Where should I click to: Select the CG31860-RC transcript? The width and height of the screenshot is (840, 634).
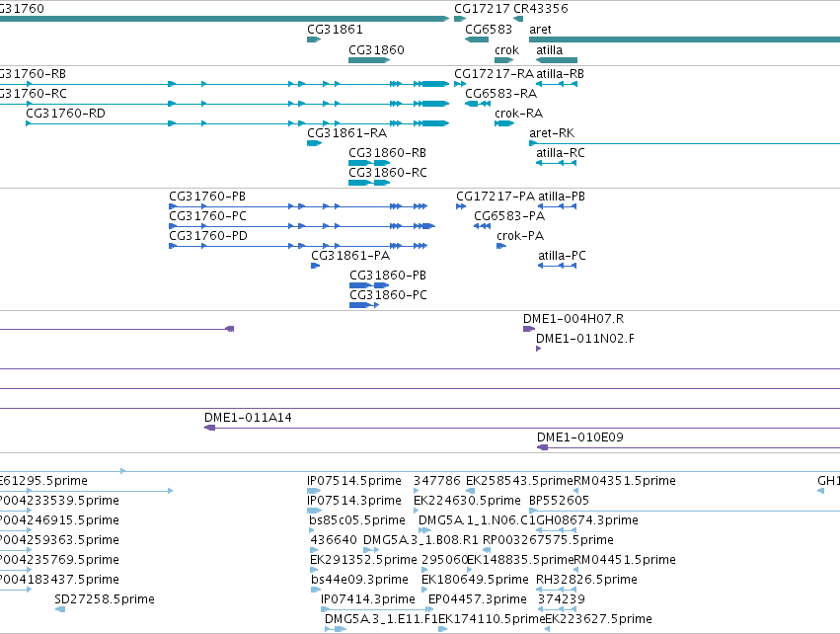click(369, 183)
